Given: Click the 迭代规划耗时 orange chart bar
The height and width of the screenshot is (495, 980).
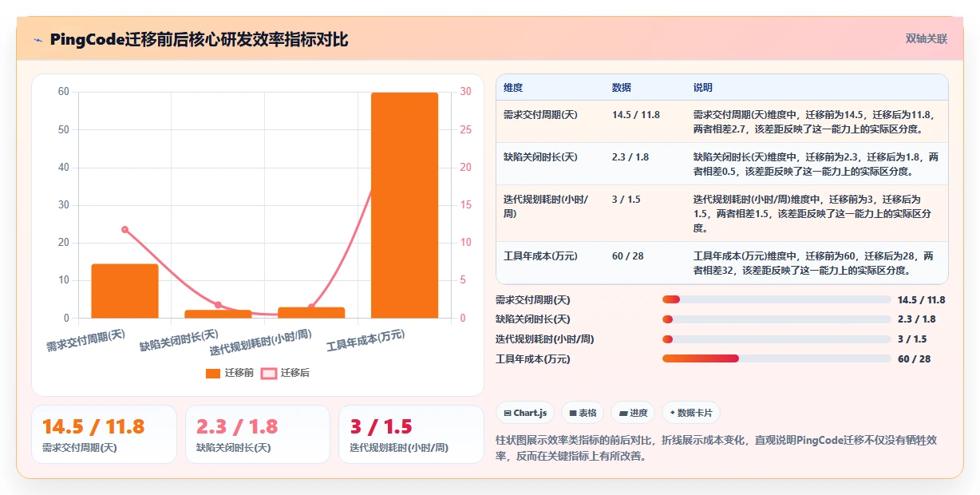Looking at the screenshot, I should coord(311,312).
